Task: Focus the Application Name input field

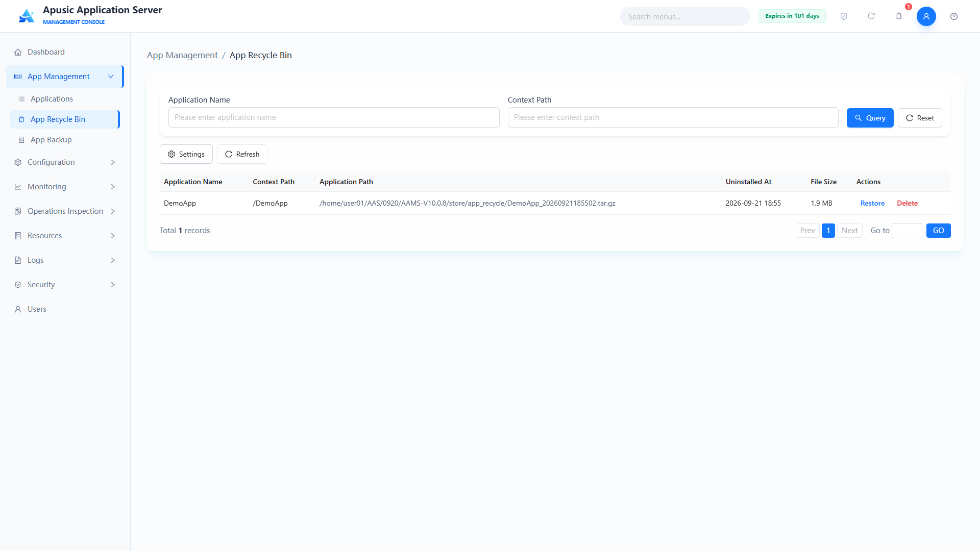Action: (334, 117)
